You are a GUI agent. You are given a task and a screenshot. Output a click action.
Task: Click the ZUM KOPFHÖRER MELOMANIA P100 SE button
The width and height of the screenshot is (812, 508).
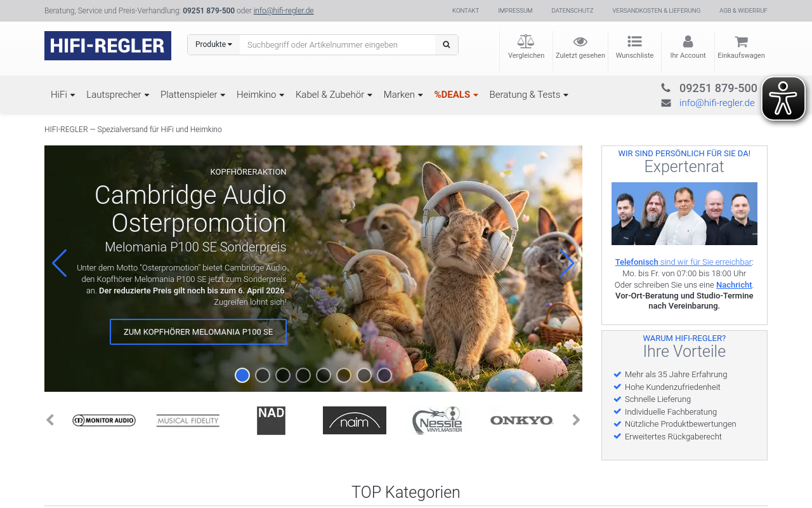(198, 331)
